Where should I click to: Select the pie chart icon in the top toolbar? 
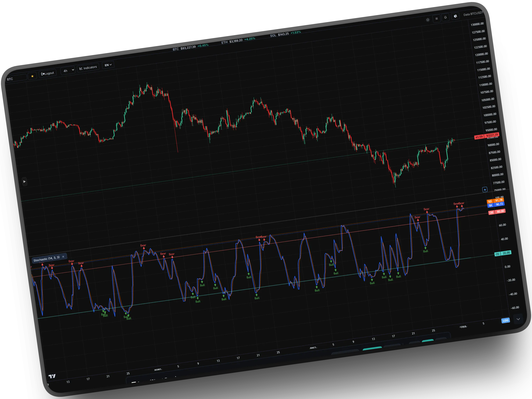455,16
